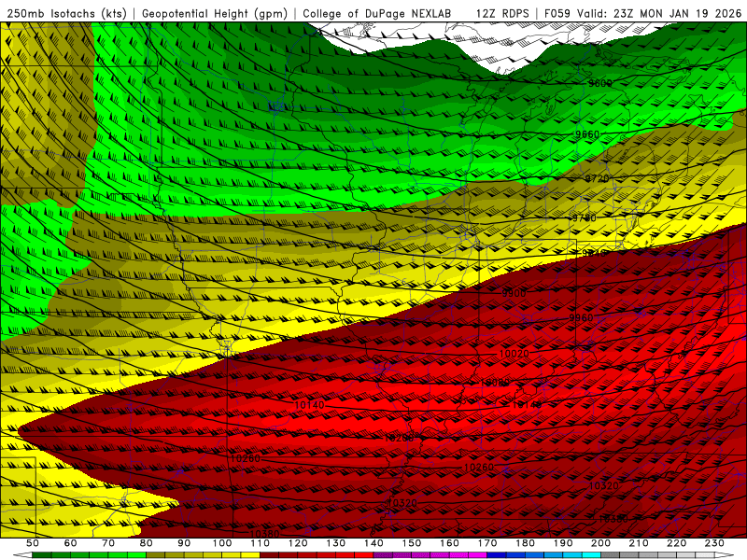The width and height of the screenshot is (747, 560).
Task: Select bright yellow legend swatch just before 110
Action: pyautogui.click(x=250, y=555)
